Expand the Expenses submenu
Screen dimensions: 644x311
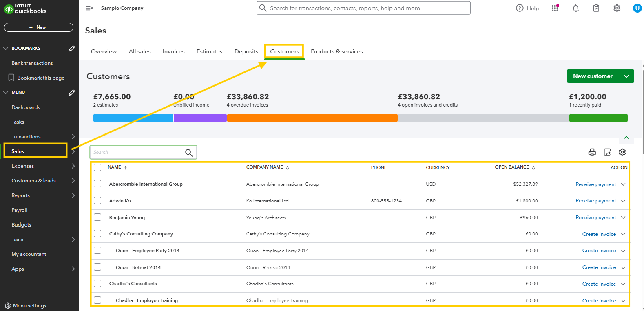coord(73,166)
